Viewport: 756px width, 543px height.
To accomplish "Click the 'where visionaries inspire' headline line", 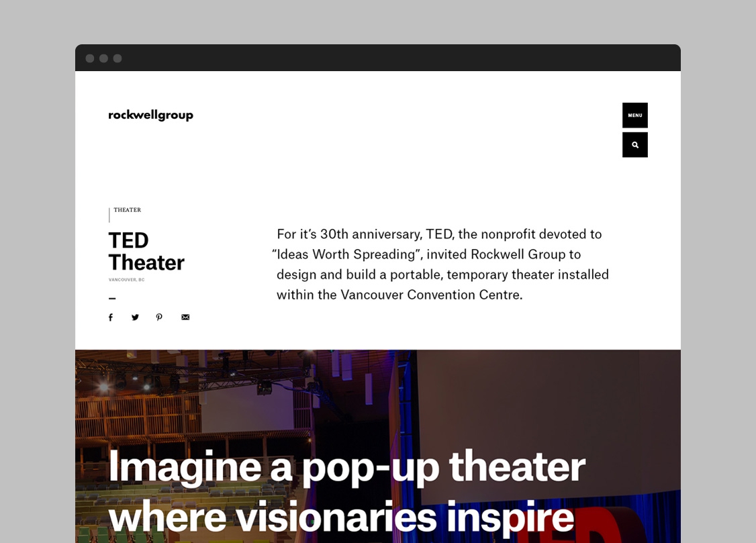I will coord(340,517).
